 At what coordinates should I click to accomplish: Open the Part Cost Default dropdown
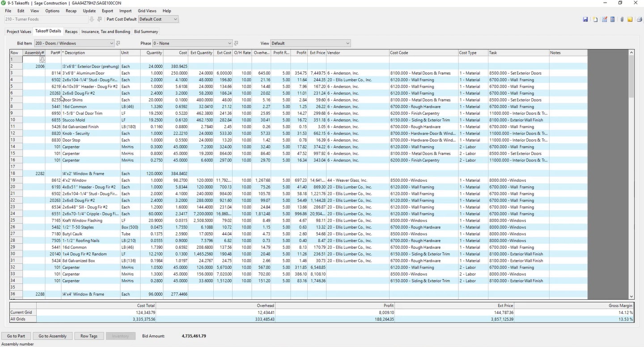[158, 19]
